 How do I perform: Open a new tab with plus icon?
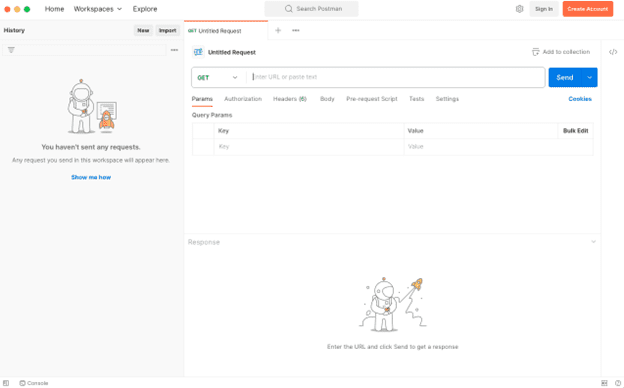click(278, 30)
